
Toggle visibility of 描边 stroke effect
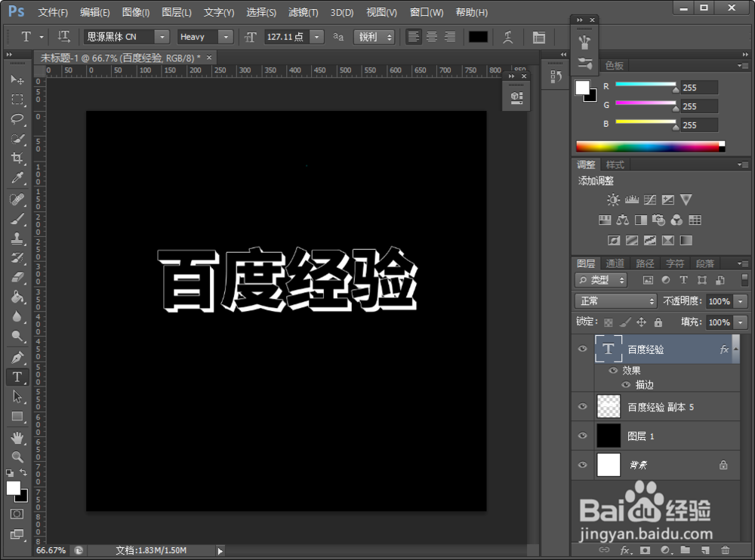(626, 385)
